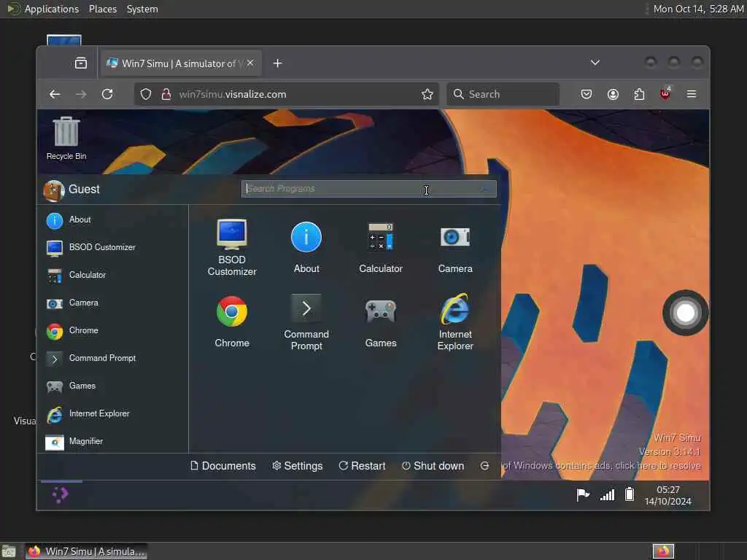Click Restart in start menu
The height and width of the screenshot is (560, 747).
click(x=362, y=466)
